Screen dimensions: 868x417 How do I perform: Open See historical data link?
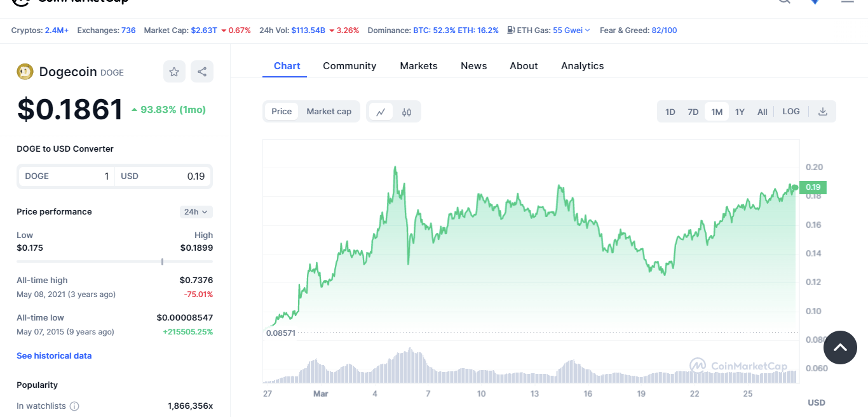[x=54, y=356]
